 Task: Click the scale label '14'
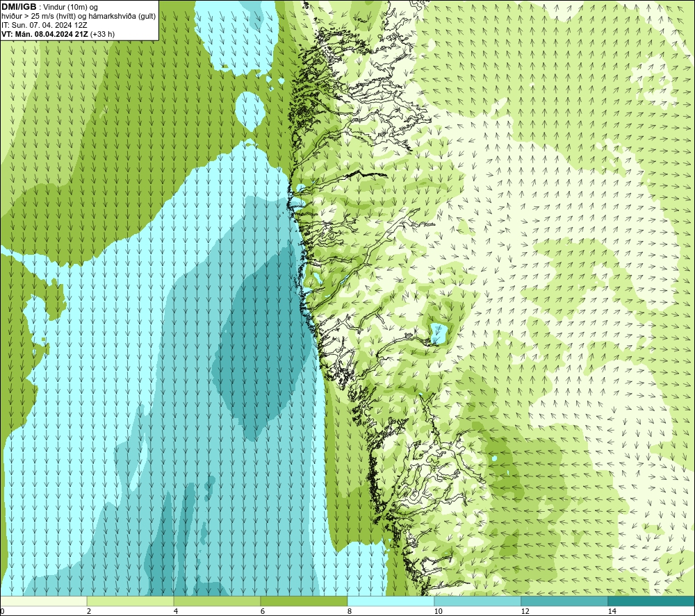click(612, 611)
